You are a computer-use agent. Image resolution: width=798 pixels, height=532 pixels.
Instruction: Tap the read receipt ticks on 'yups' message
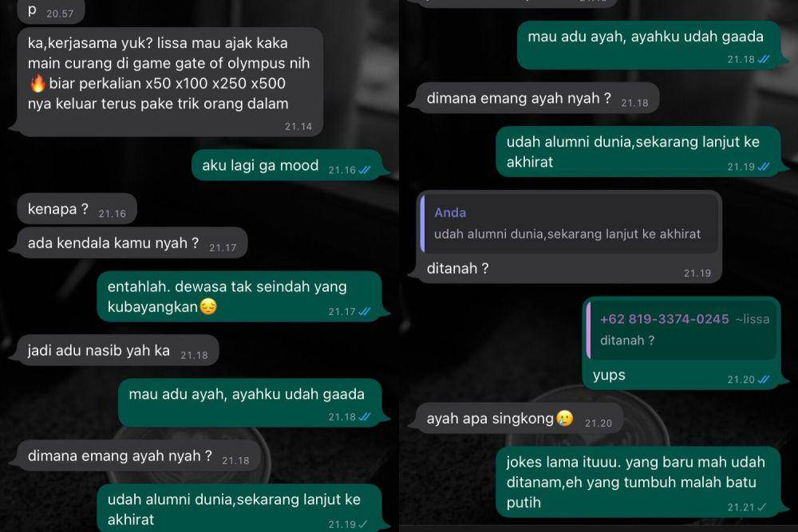point(764,380)
